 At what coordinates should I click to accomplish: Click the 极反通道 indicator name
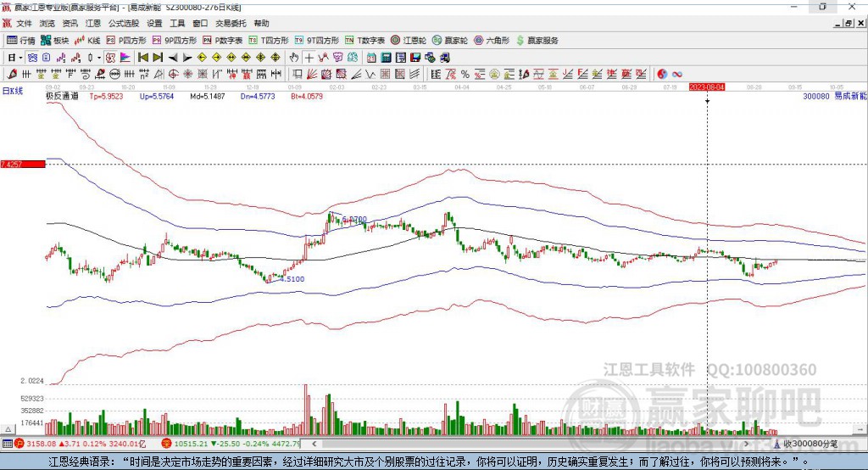click(x=62, y=96)
